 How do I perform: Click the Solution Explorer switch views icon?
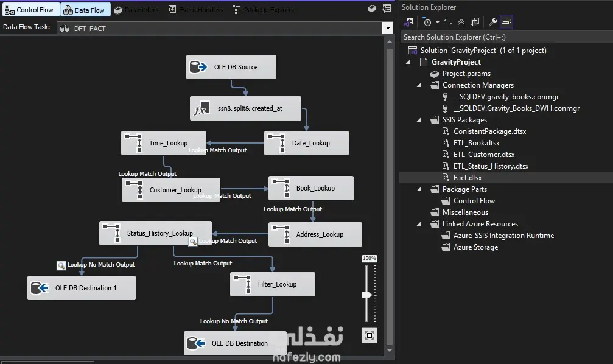click(408, 22)
